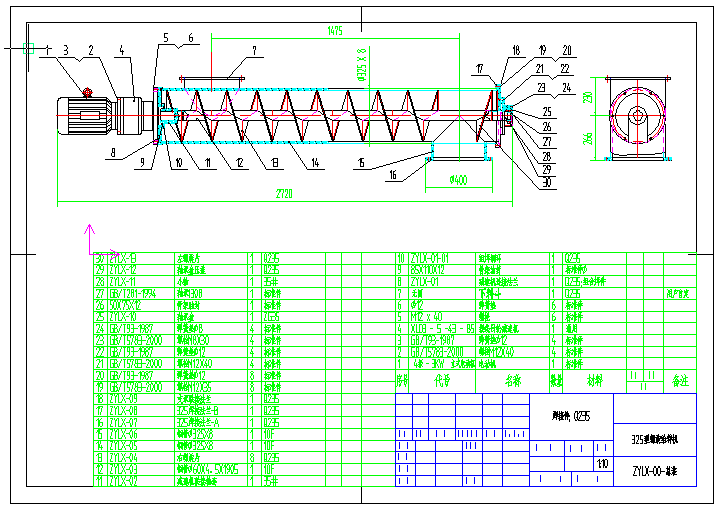Select ZYLX-04 cell in parts list
Viewport: 717px width, 509px height.
pyautogui.click(x=123, y=458)
